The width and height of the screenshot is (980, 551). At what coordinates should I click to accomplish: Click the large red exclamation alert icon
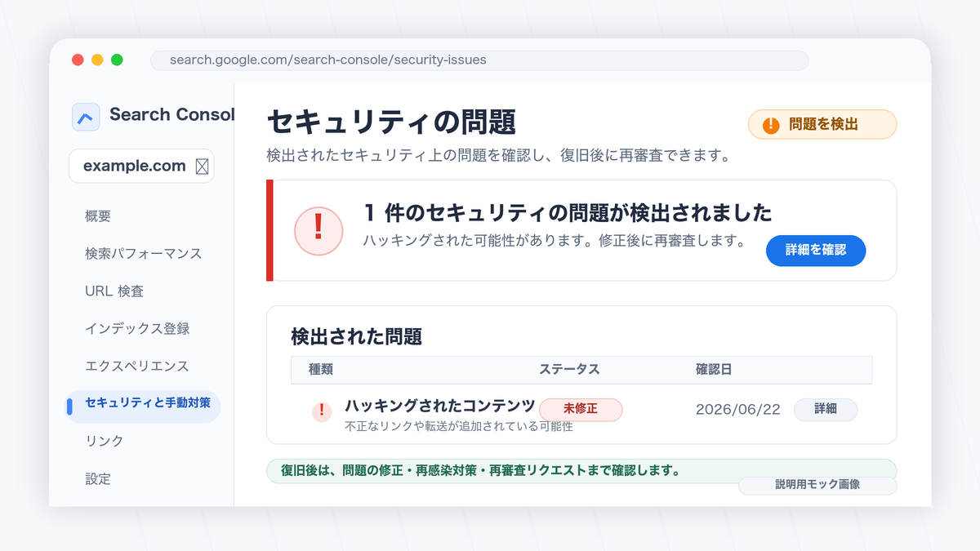coord(318,231)
